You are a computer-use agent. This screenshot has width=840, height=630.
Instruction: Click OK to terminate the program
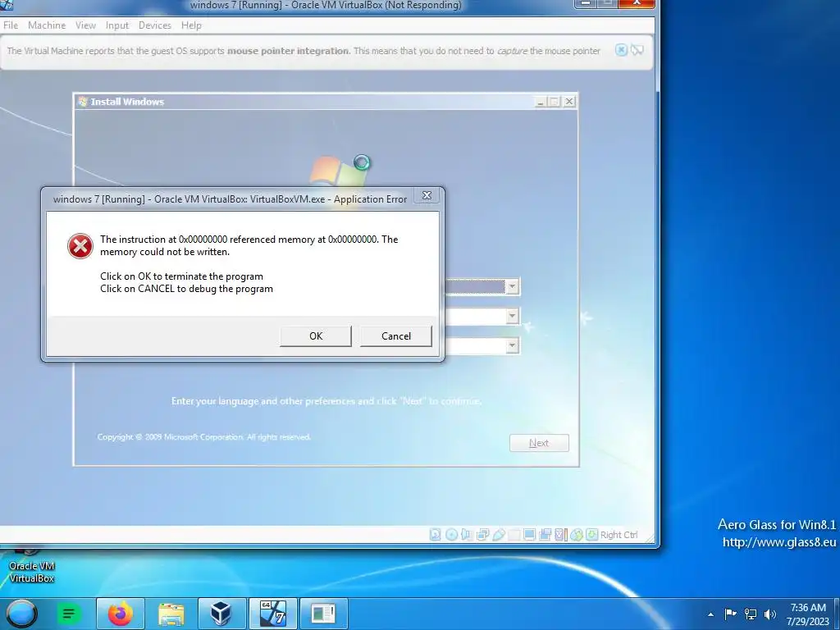316,336
